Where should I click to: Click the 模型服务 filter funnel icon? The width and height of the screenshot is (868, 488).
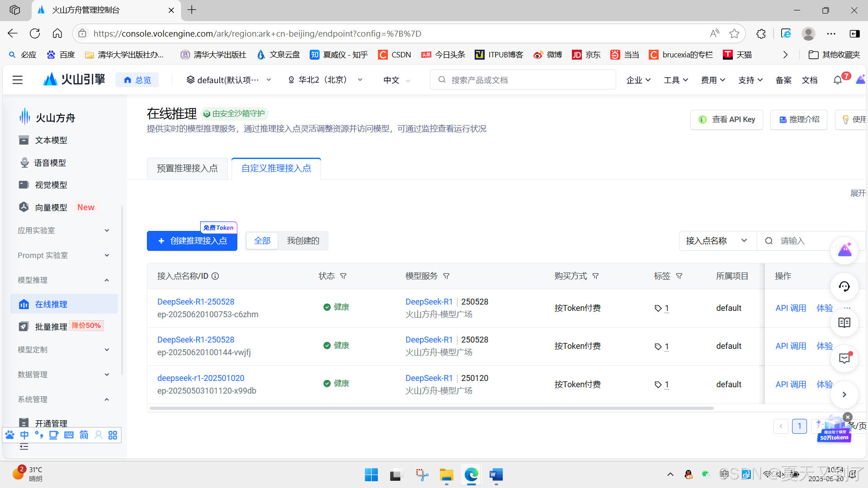(x=446, y=276)
